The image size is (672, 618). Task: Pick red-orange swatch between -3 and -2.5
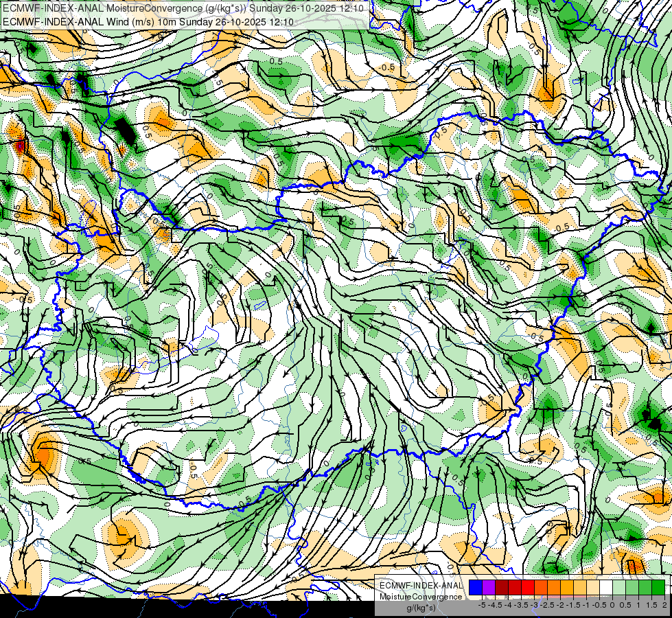click(x=541, y=587)
